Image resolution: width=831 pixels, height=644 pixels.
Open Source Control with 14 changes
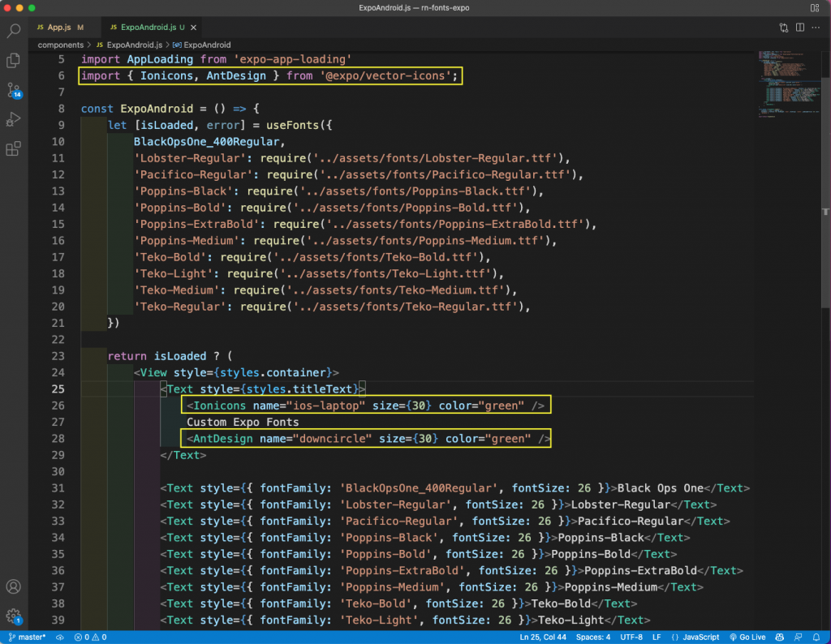[x=14, y=90]
